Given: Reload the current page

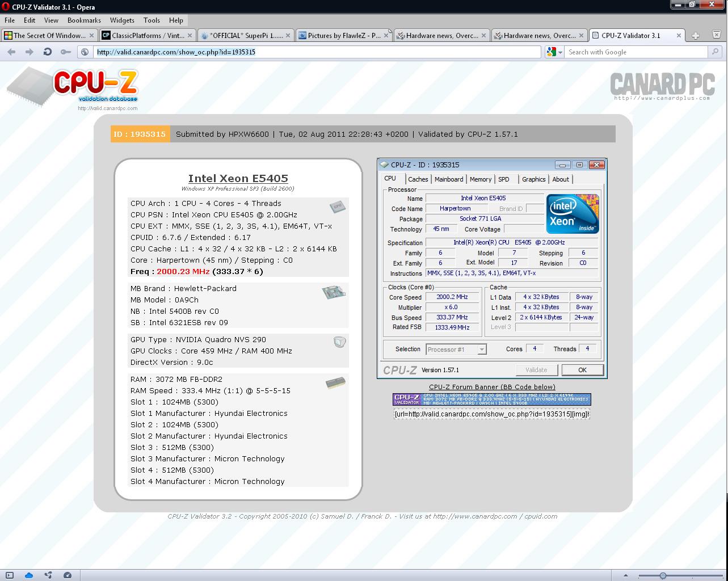Looking at the screenshot, I should [x=48, y=52].
